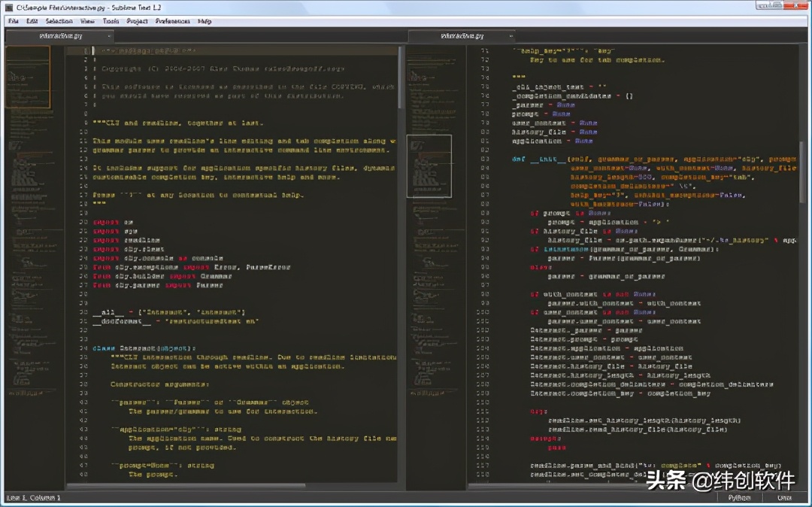Open the Preferences menu

(173, 21)
